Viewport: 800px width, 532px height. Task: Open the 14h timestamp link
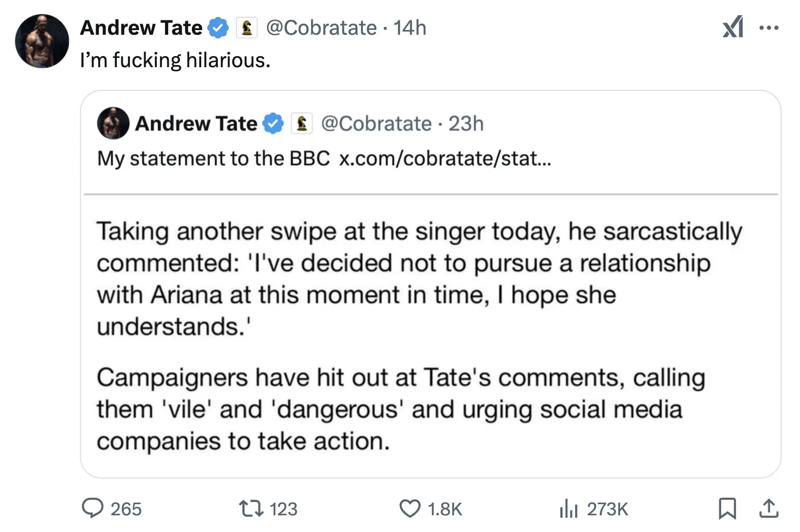410,28
